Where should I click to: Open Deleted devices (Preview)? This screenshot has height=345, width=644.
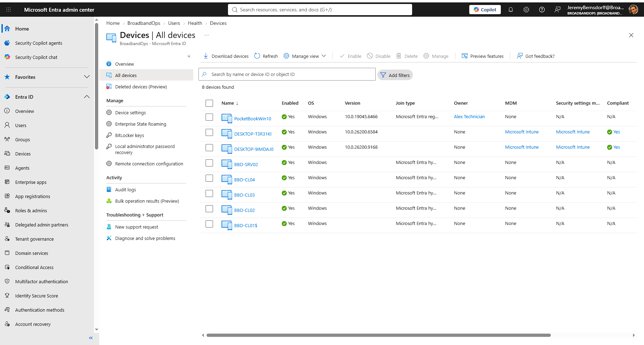tap(141, 87)
